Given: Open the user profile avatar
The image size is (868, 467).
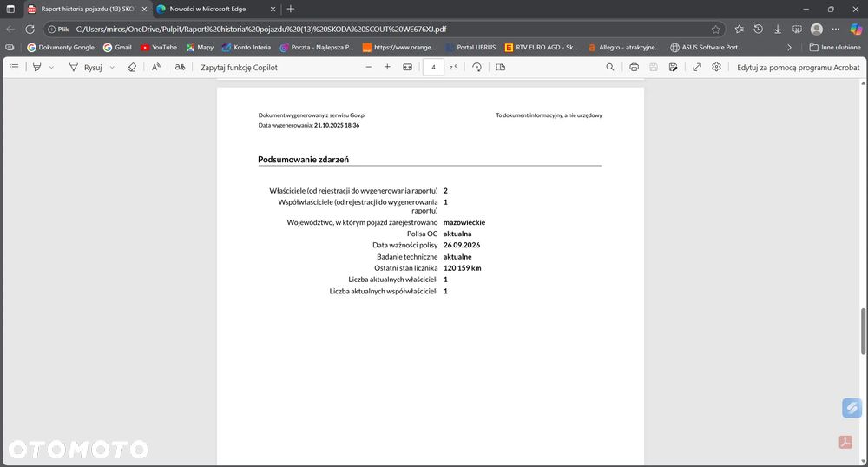Looking at the screenshot, I should point(817,30).
